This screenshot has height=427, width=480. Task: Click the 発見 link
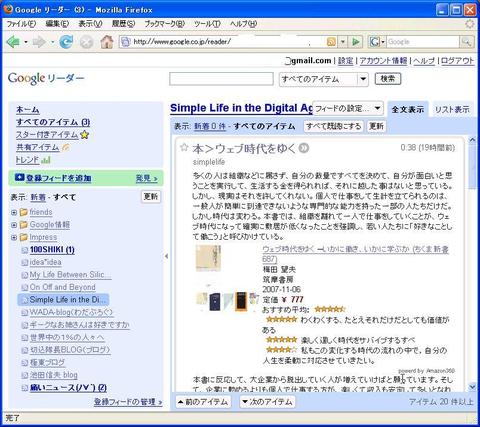click(146, 178)
